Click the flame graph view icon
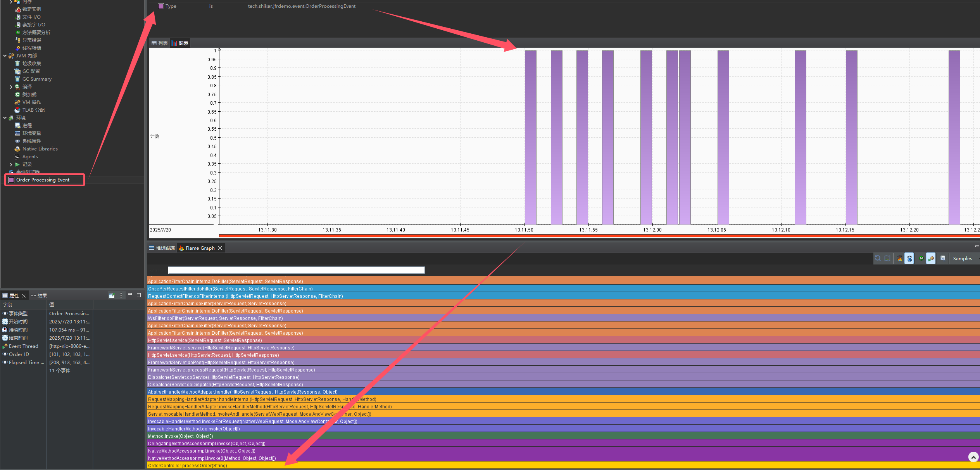 click(899, 259)
